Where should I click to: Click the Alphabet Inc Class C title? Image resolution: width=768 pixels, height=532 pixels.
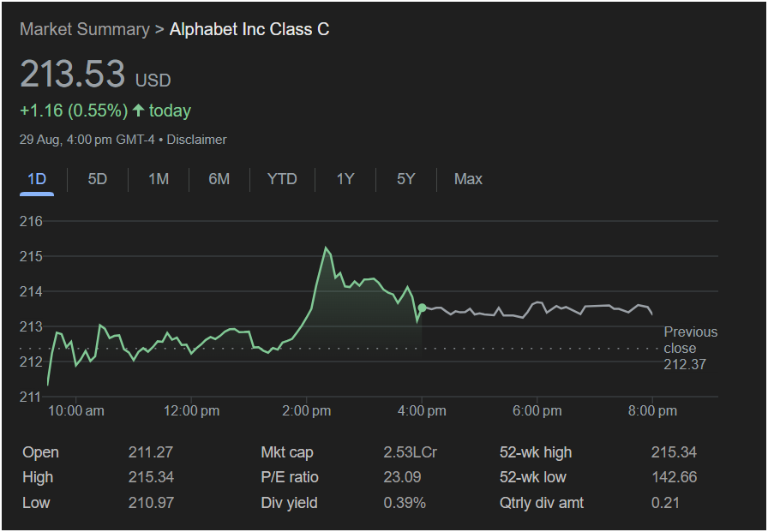point(249,29)
